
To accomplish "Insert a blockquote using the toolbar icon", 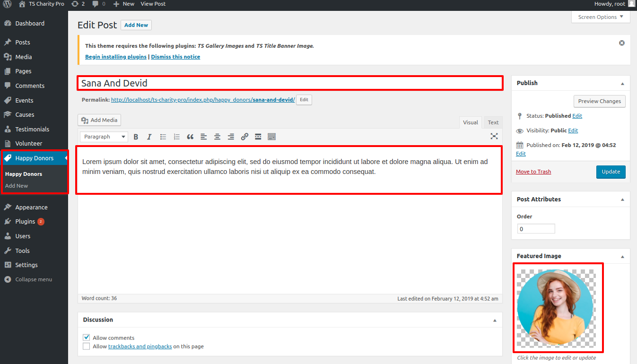I will point(190,137).
